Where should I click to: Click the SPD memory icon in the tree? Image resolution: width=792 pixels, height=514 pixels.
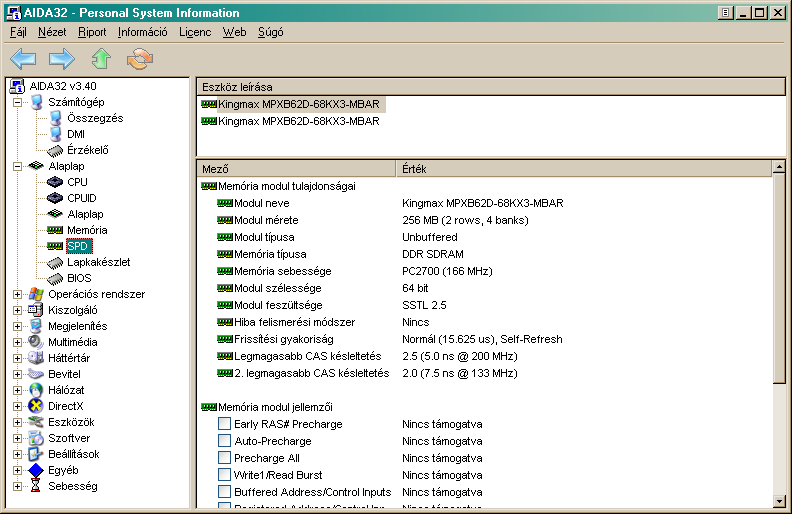[55, 246]
